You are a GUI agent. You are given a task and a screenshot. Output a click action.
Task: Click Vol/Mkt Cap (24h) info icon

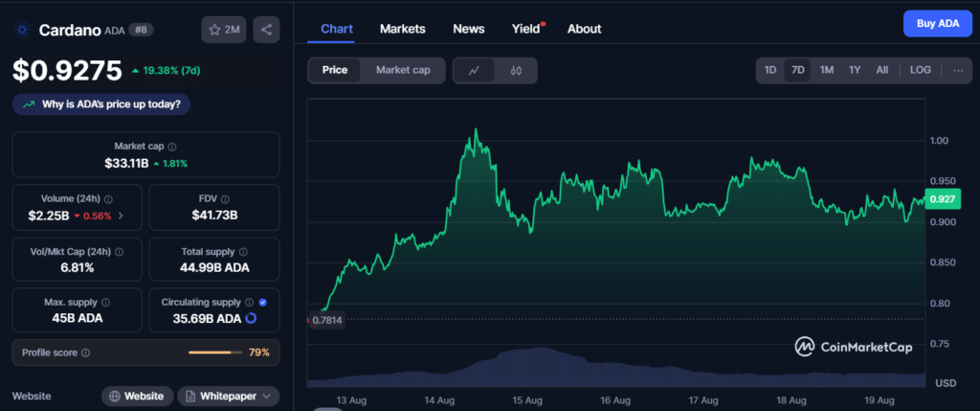point(119,251)
